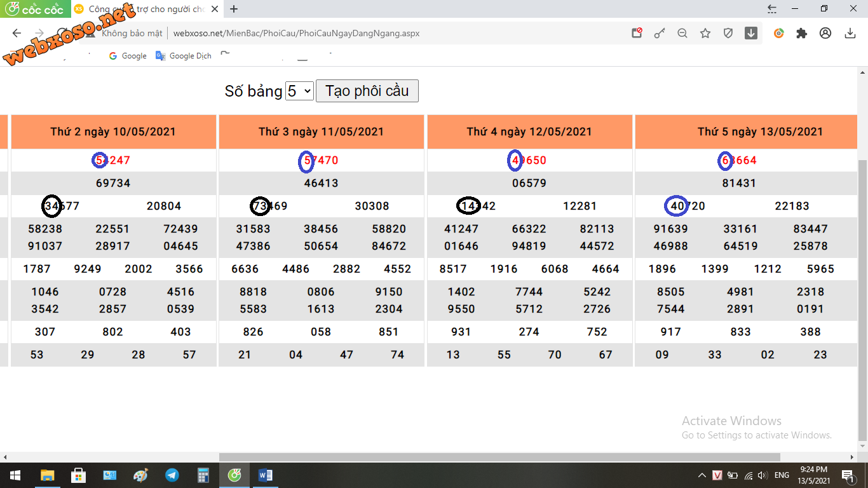Click the Cốc Cốc browser menu button
Screen dimensions: 868x488
34,9
